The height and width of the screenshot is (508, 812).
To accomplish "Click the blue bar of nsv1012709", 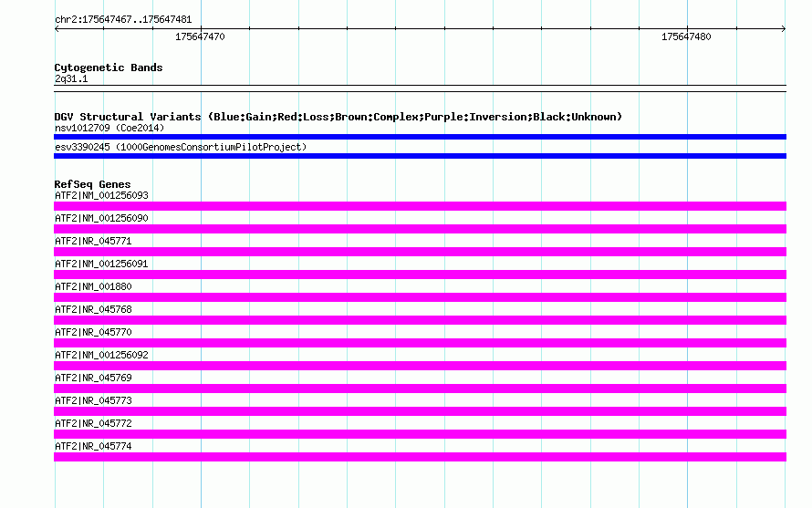I will click(420, 137).
